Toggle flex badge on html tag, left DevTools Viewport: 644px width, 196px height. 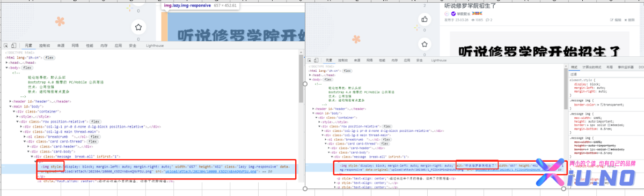pyautogui.click(x=49, y=57)
